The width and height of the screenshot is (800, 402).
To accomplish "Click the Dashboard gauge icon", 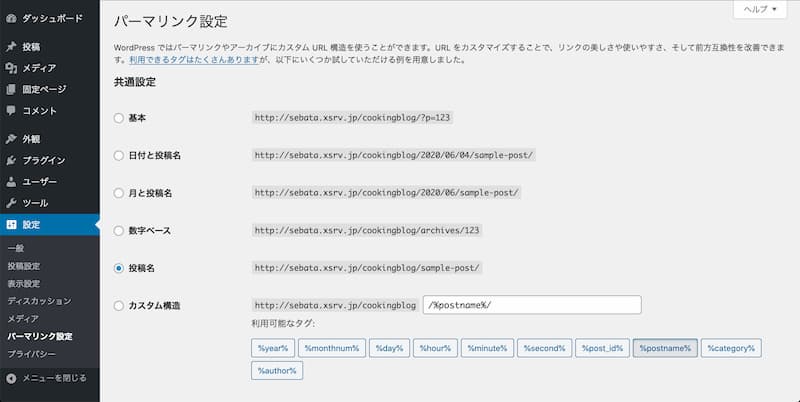I will (x=11, y=18).
